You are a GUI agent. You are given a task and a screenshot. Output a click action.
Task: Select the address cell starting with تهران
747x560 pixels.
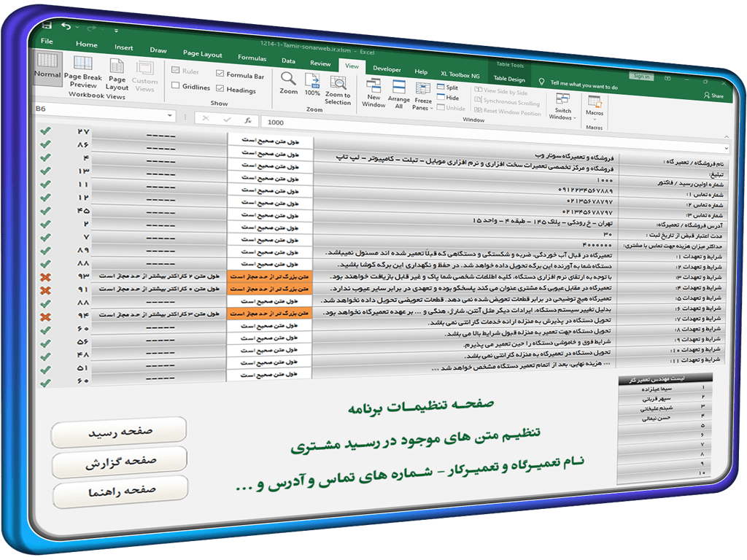tap(466, 222)
